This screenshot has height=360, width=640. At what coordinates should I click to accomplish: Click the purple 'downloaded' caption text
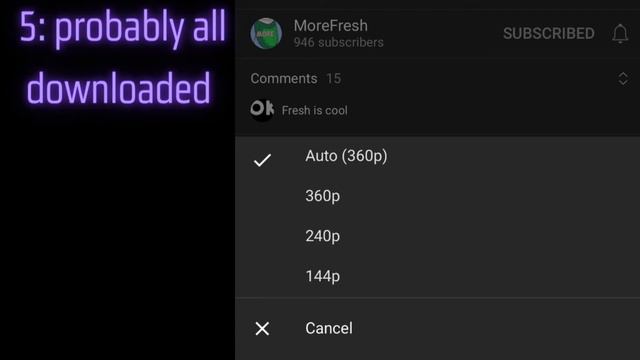tap(118, 88)
